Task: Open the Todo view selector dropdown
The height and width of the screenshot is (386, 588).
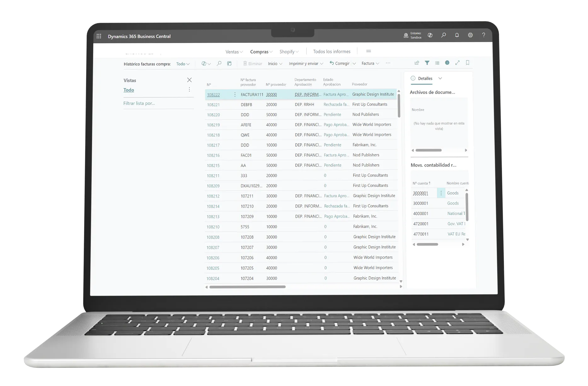Action: point(183,64)
